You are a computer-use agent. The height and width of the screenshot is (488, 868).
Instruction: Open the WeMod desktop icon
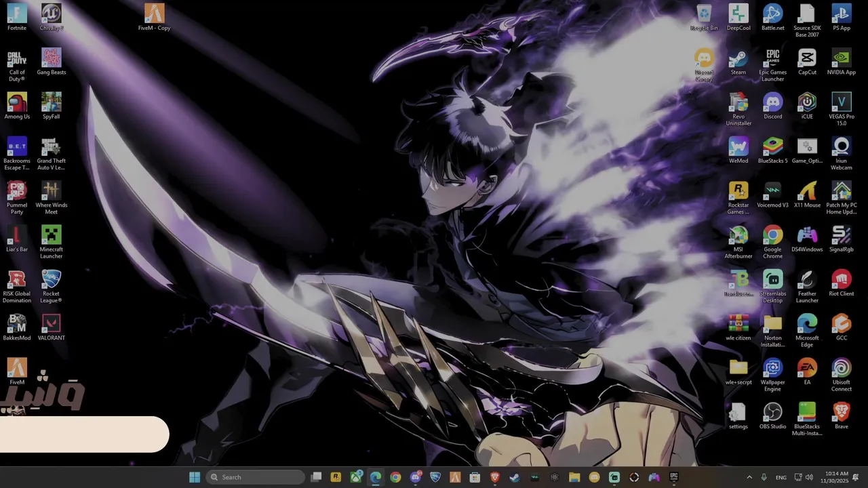point(738,150)
